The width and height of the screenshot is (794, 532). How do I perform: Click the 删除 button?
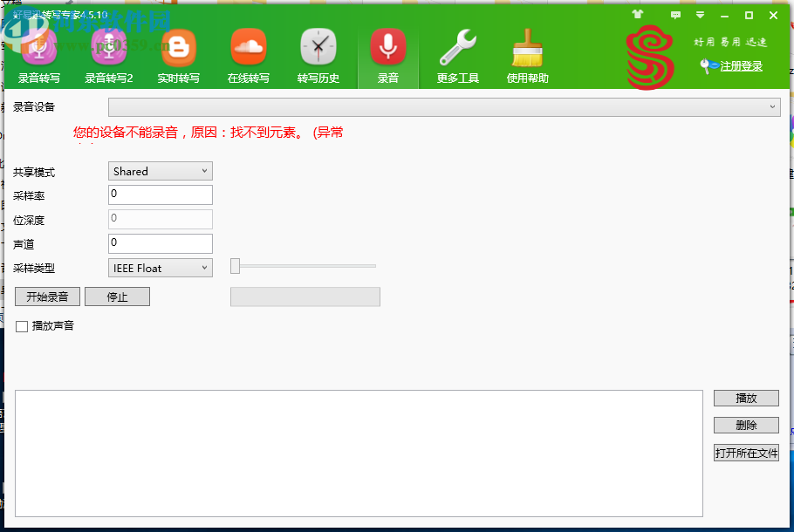(746, 426)
